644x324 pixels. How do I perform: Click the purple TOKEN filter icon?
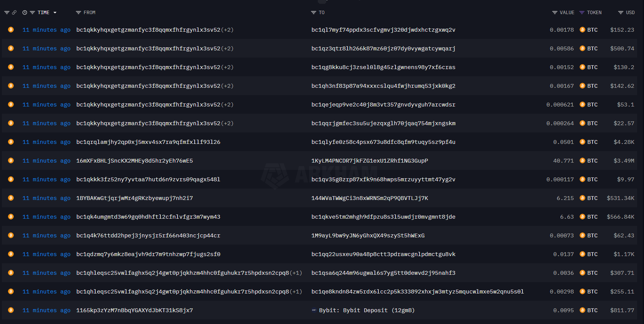pyautogui.click(x=582, y=13)
